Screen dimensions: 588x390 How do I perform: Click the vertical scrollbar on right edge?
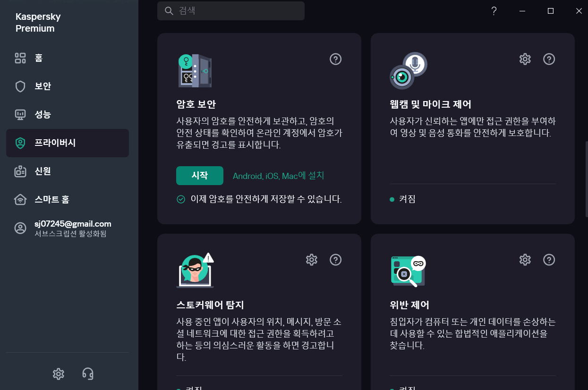(x=586, y=179)
